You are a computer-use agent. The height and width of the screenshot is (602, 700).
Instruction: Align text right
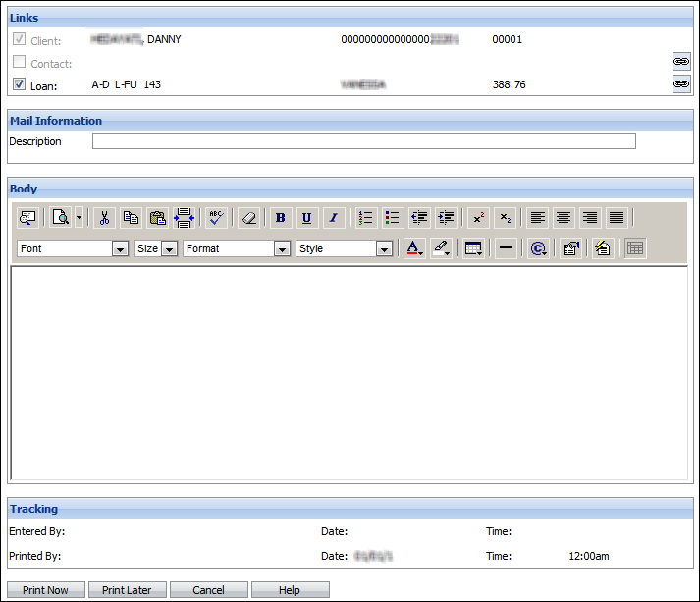tap(590, 218)
